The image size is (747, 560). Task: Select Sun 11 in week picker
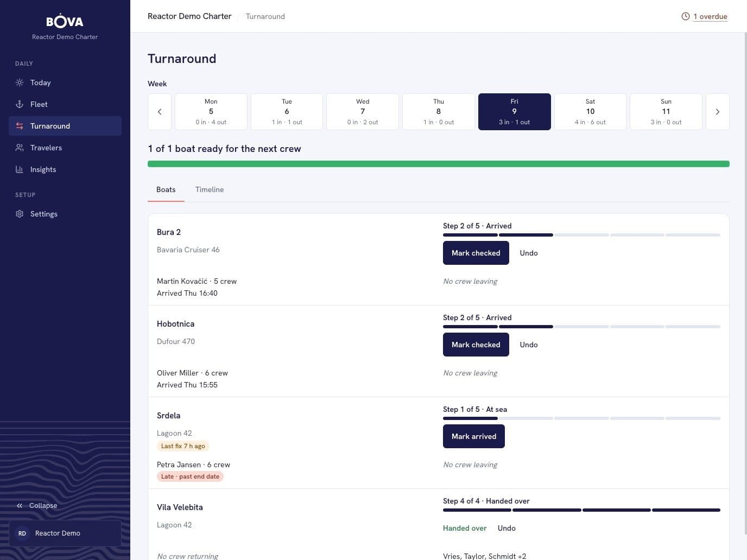tap(666, 112)
